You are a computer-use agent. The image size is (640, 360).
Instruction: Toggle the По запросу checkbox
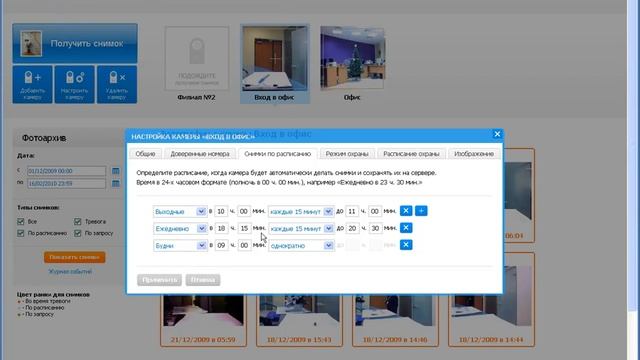[x=78, y=233]
